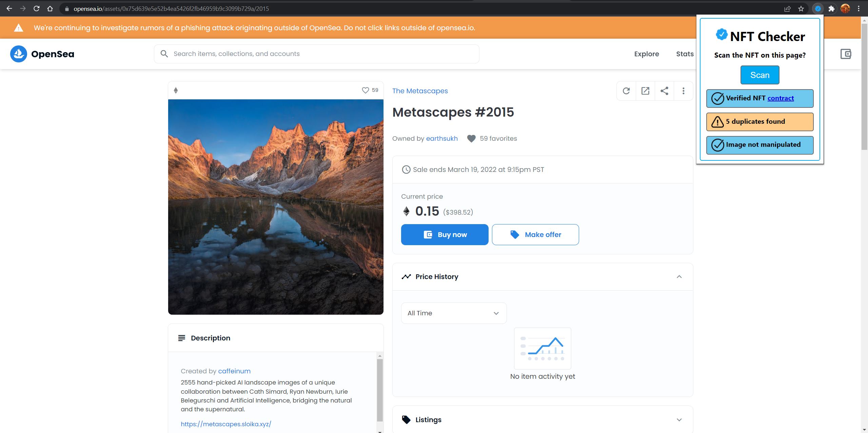Screen dimensions: 868x433
Task: Open the Chrome extensions puzzle icon
Action: pyautogui.click(x=831, y=9)
